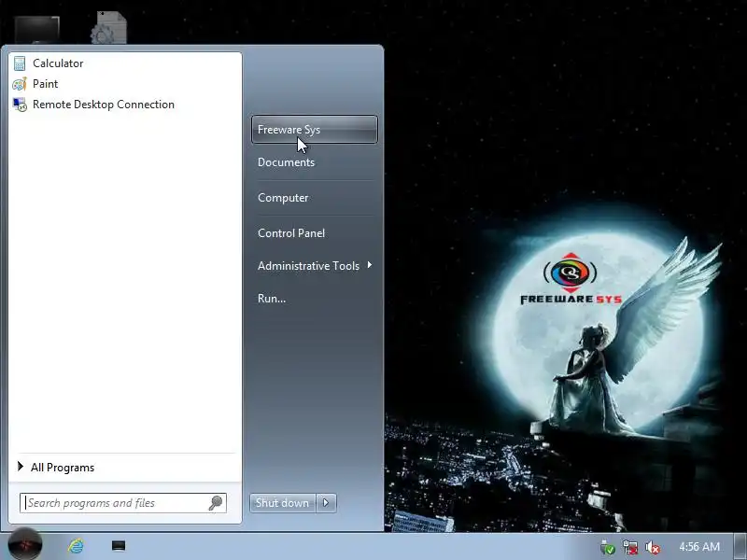Image resolution: width=747 pixels, height=560 pixels.
Task: Click the search magnifier icon
Action: [216, 503]
